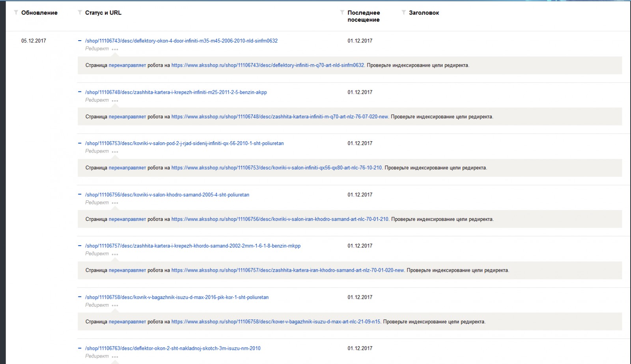Click 'перенаправляет' in the nlz-70-01-020-new redirect message
Screen dimensions: 631x364
[x=127, y=270]
